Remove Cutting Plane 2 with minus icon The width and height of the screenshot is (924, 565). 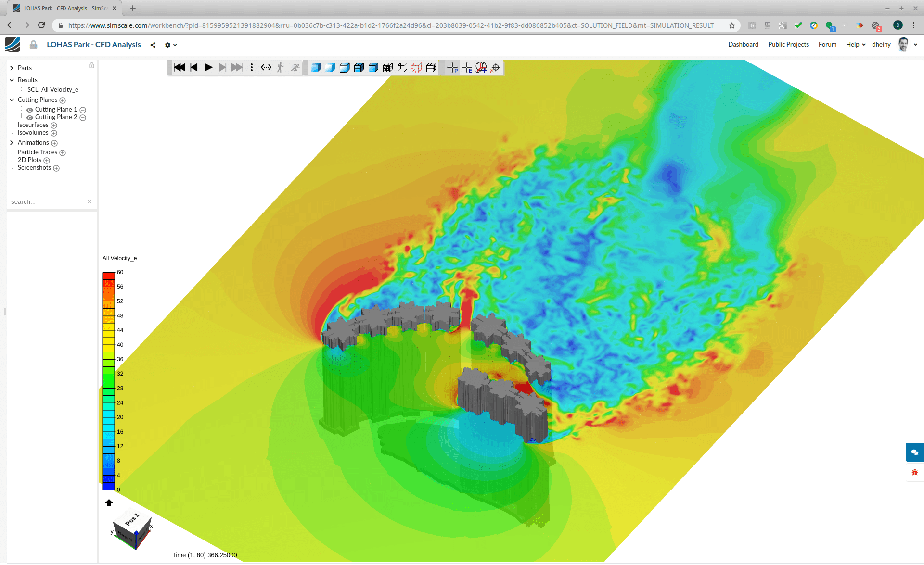(83, 118)
